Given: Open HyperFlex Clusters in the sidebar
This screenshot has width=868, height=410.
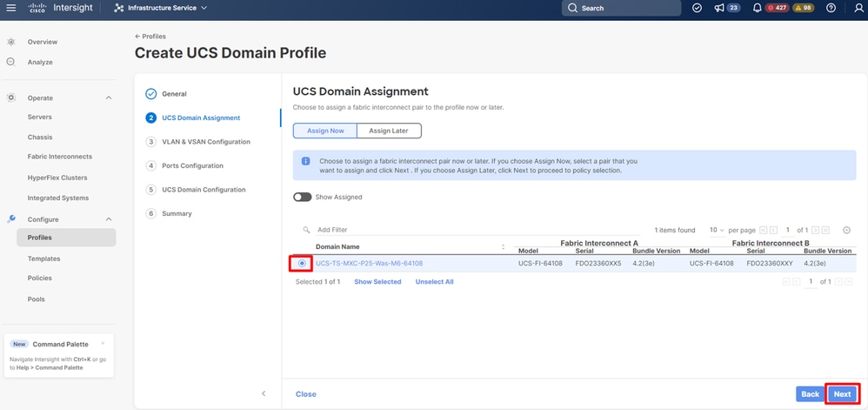Looking at the screenshot, I should 57,178.
